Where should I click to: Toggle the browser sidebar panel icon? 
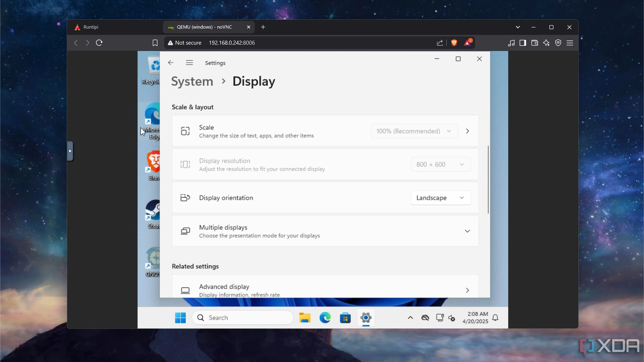click(523, 43)
